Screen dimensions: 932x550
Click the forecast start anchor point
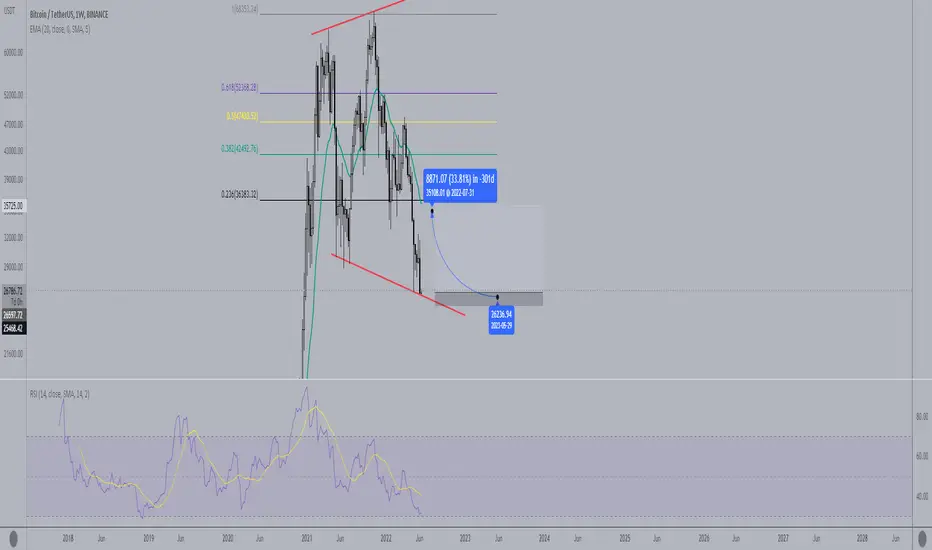coord(432,210)
